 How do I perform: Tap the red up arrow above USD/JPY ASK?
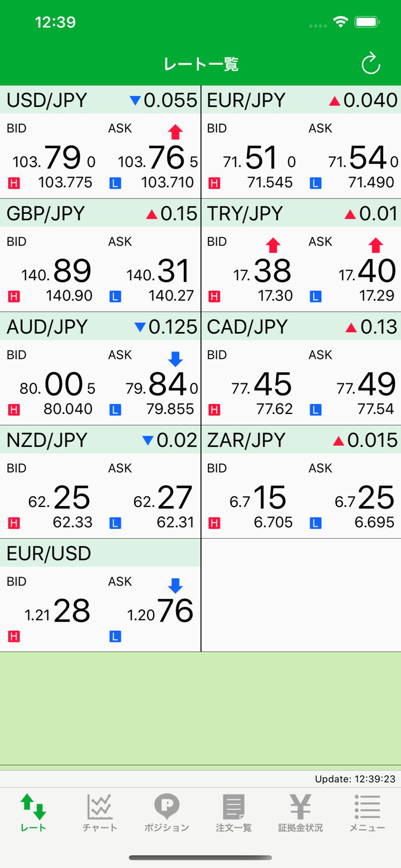point(175,131)
